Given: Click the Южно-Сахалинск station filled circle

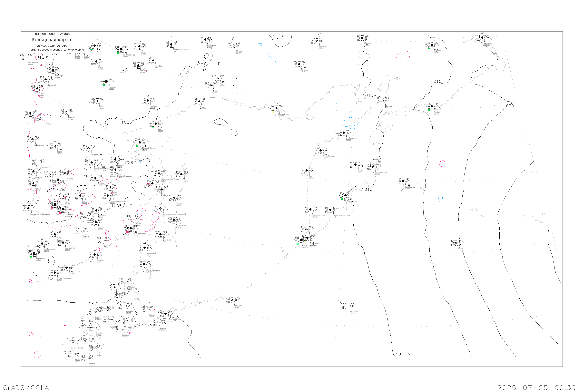Looking at the screenshot, I should (144, 264).
